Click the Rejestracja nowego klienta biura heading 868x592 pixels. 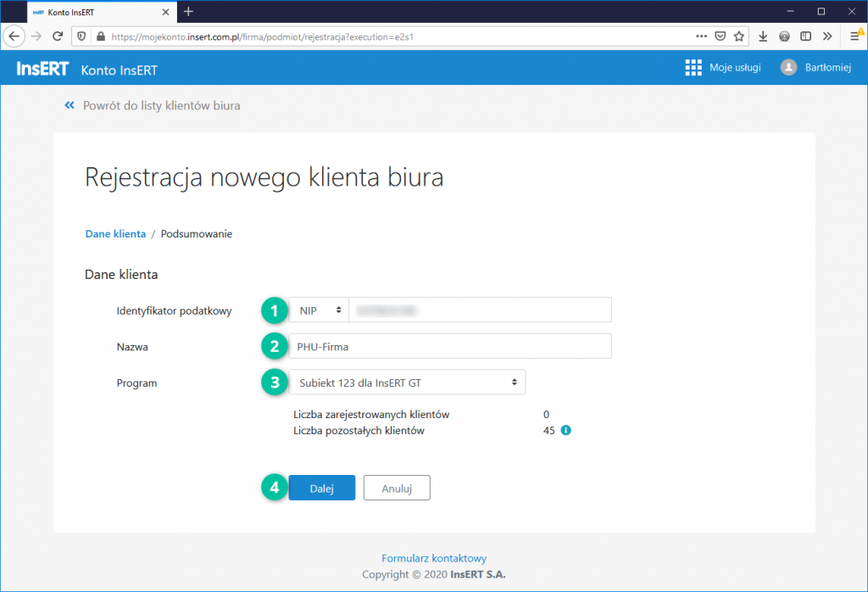coord(264,178)
